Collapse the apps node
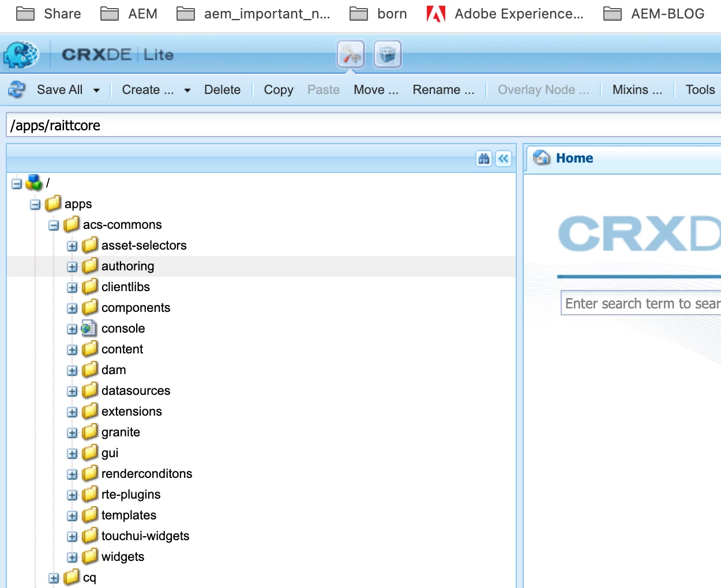Image resolution: width=721 pixels, height=588 pixels. click(x=35, y=205)
